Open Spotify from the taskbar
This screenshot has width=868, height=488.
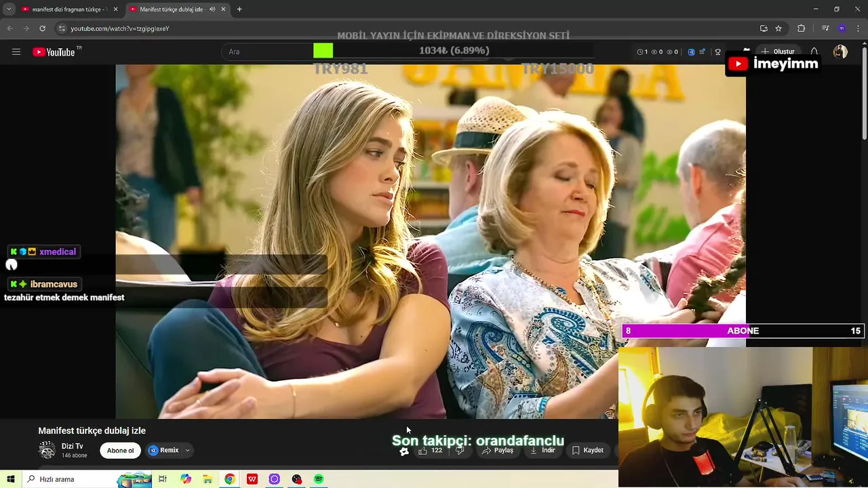coord(319,479)
